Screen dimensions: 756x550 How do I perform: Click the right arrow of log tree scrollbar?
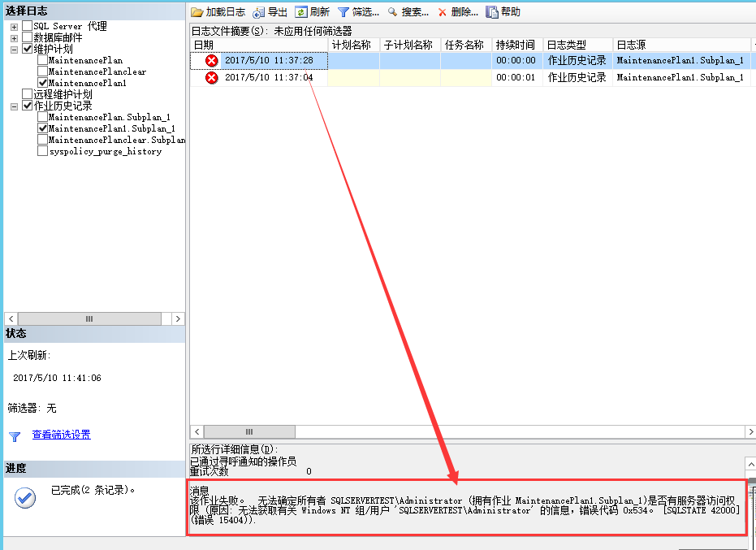[x=178, y=319]
